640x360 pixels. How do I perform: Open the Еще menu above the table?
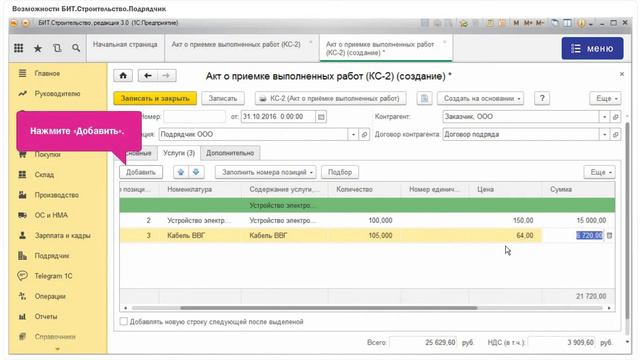(600, 172)
